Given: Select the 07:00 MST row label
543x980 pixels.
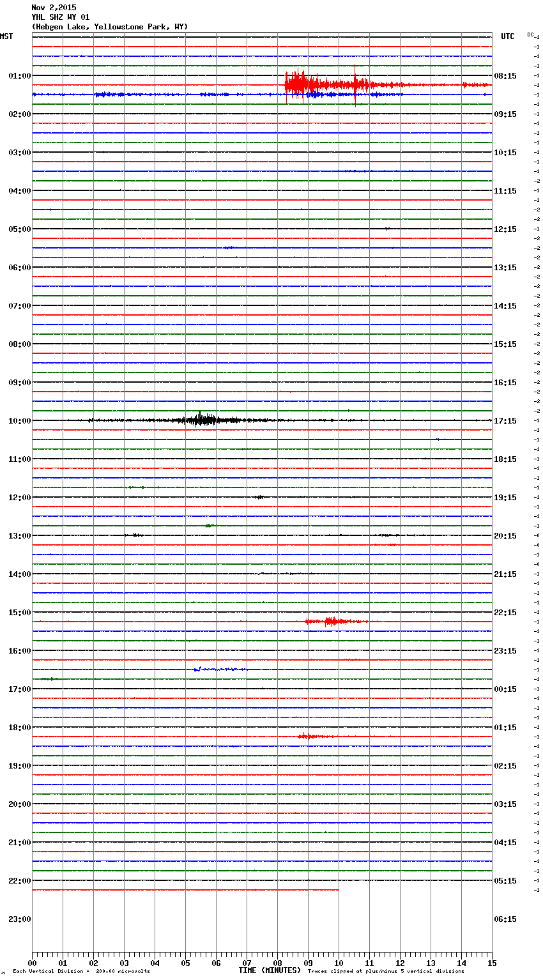Looking at the screenshot, I should [20, 306].
